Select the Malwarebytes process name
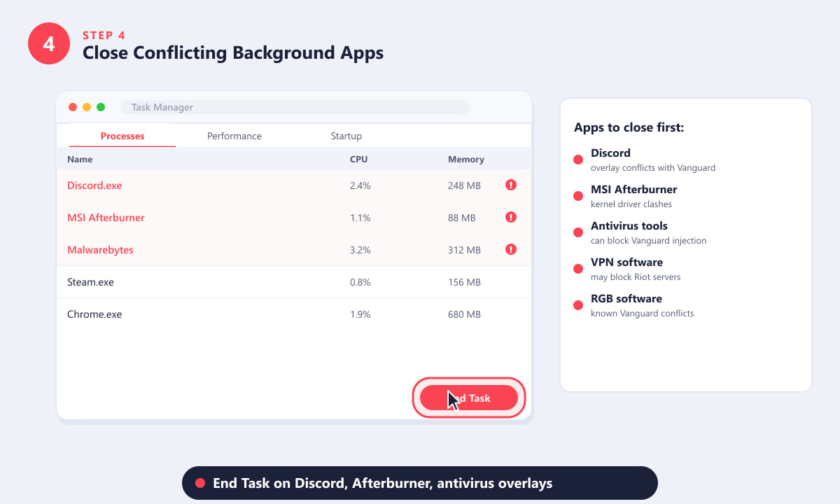The width and height of the screenshot is (840, 504). (100, 250)
